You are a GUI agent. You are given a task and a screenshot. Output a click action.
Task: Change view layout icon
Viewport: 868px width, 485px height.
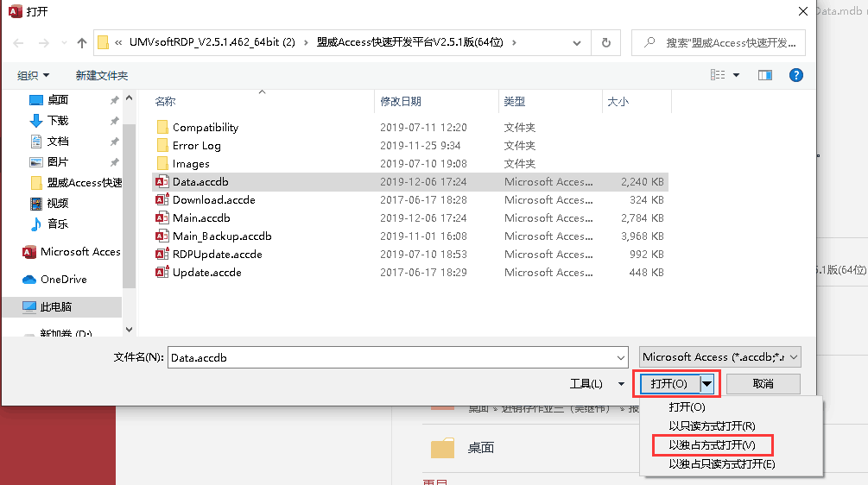(718, 75)
